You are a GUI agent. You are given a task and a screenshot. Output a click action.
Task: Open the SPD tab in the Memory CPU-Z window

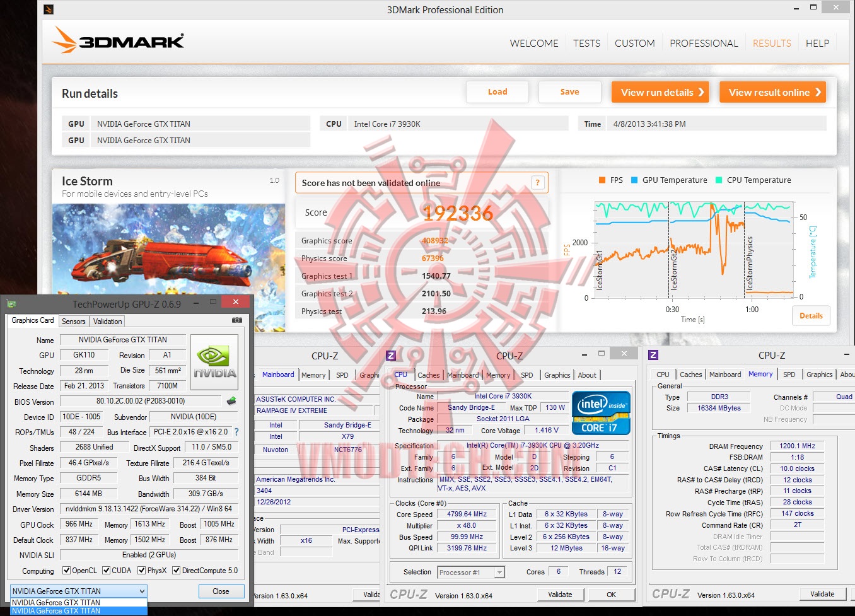click(x=789, y=375)
